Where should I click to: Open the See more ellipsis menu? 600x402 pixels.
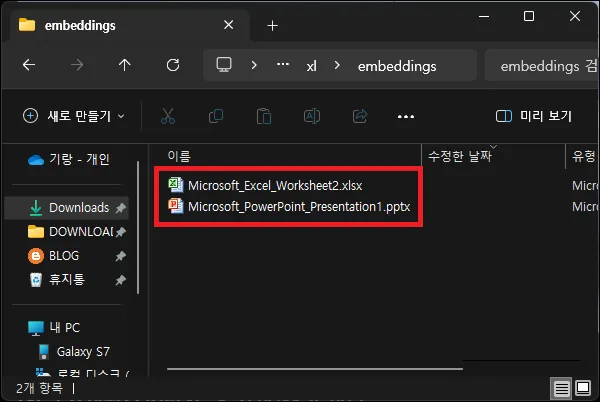tap(406, 116)
